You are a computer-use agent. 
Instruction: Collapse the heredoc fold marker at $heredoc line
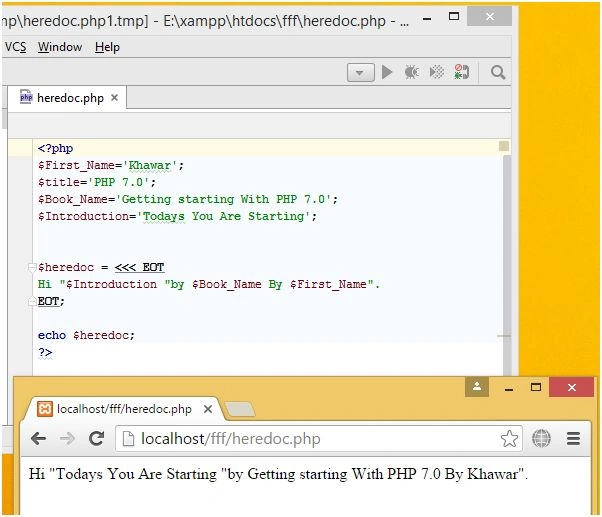[x=32, y=267]
